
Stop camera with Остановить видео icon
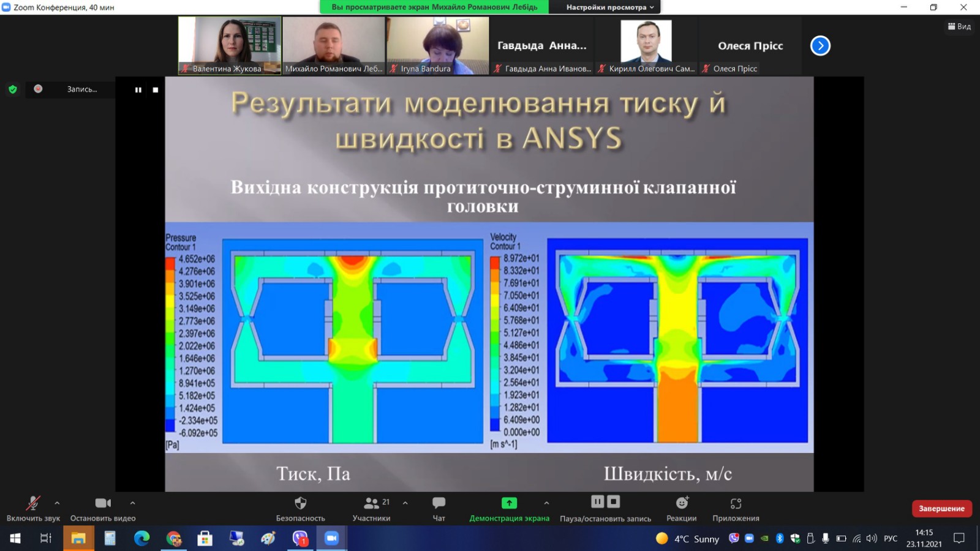pos(103,503)
